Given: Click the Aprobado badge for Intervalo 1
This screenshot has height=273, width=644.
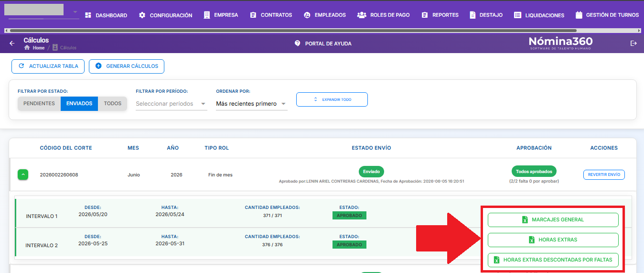Looking at the screenshot, I should (349, 216).
